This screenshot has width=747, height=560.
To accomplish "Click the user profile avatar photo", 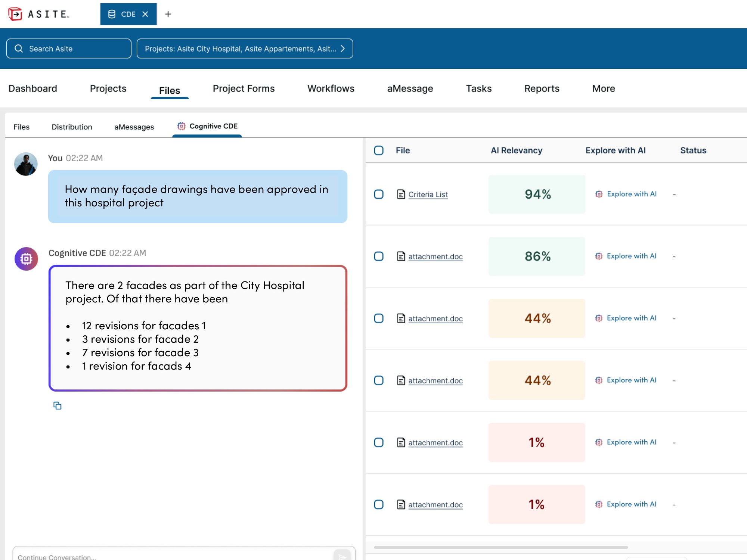I will [26, 164].
